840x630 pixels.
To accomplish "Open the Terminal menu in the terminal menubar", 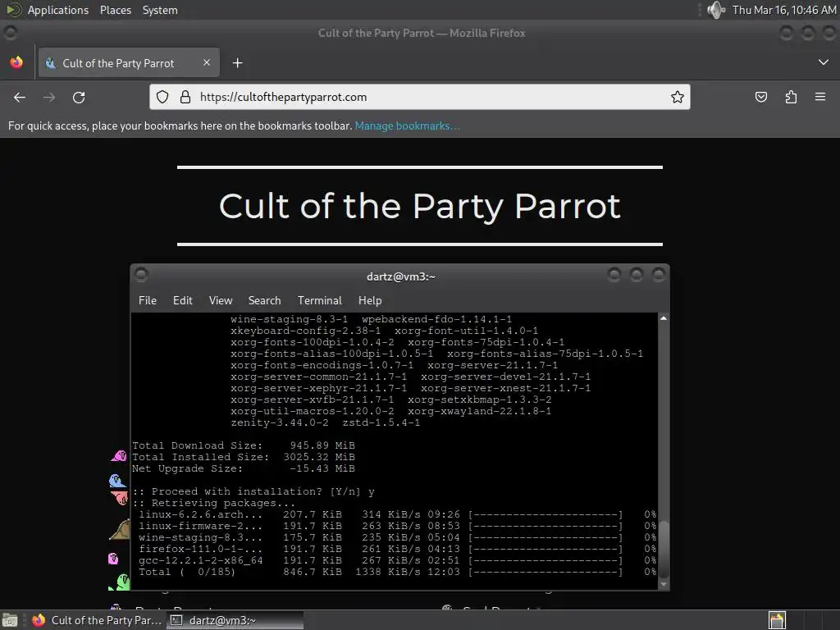I will tap(319, 300).
